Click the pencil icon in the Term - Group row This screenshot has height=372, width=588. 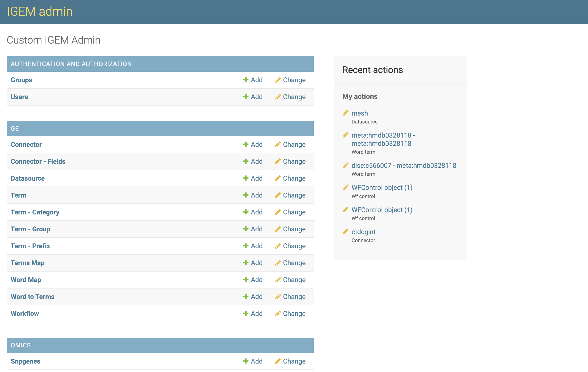coord(278,229)
